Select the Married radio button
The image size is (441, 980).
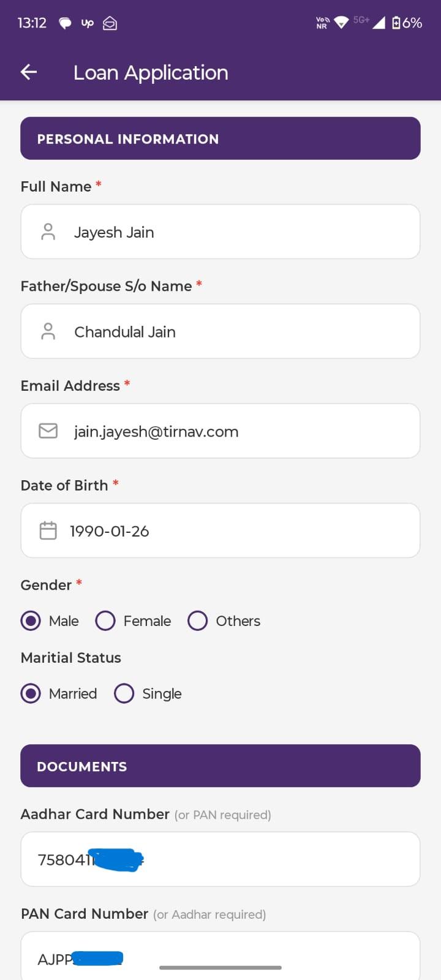pyautogui.click(x=31, y=693)
